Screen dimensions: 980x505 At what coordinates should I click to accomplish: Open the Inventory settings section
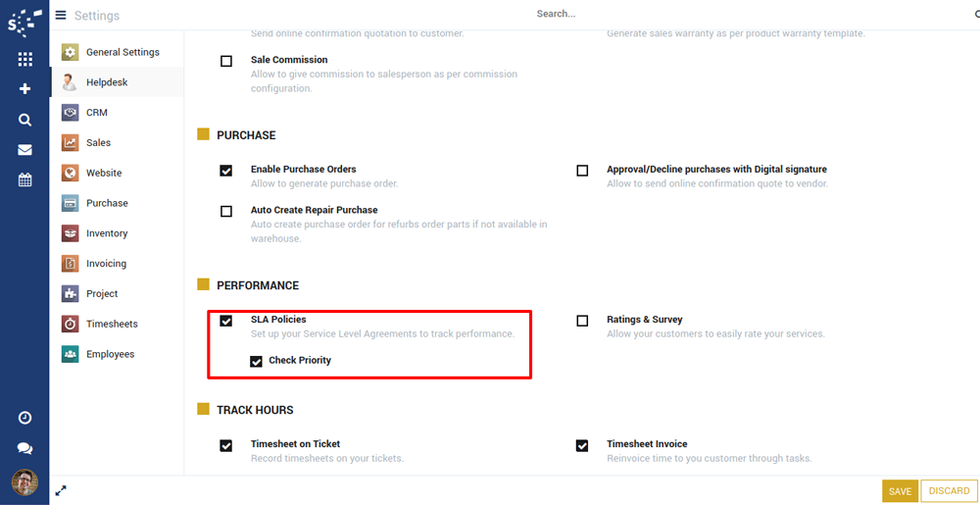pos(106,233)
